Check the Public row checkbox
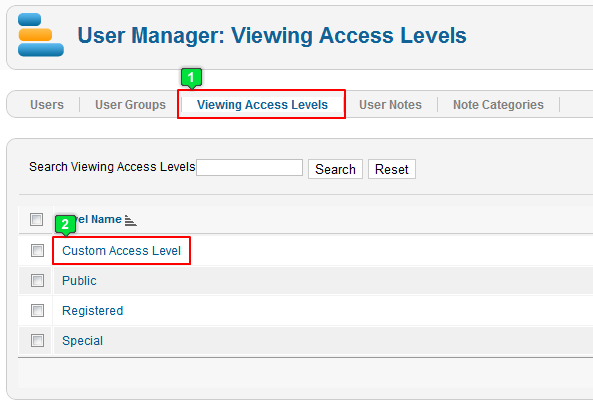Image resolution: width=593 pixels, height=406 pixels. coord(37,280)
